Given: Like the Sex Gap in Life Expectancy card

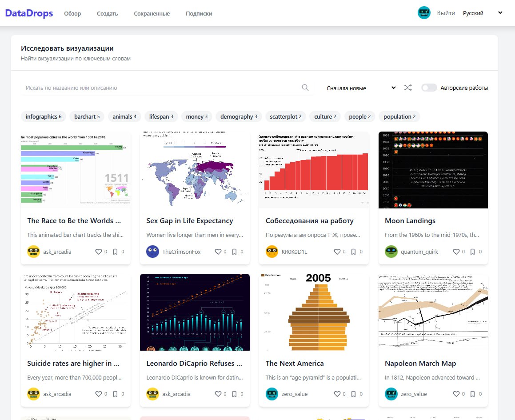Looking at the screenshot, I should point(219,251).
